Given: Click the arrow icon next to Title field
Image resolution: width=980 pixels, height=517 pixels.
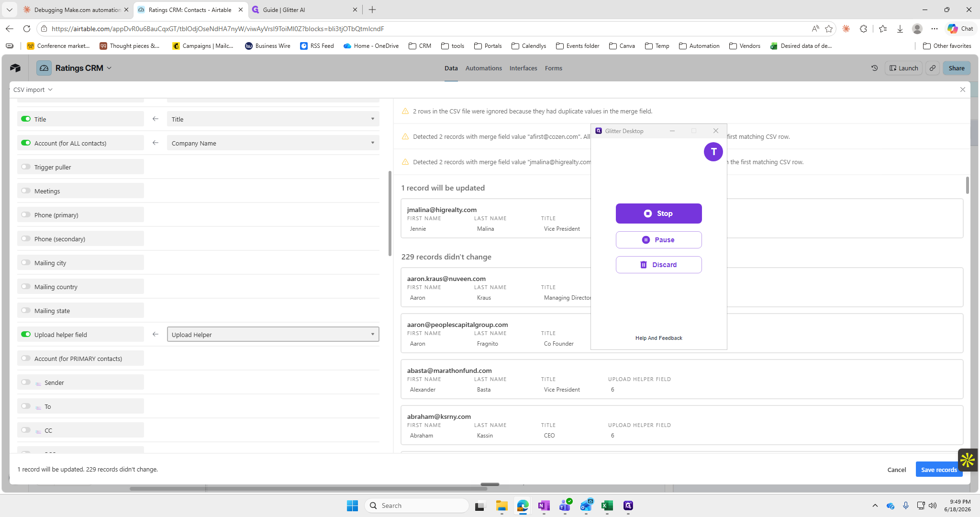Looking at the screenshot, I should point(156,119).
